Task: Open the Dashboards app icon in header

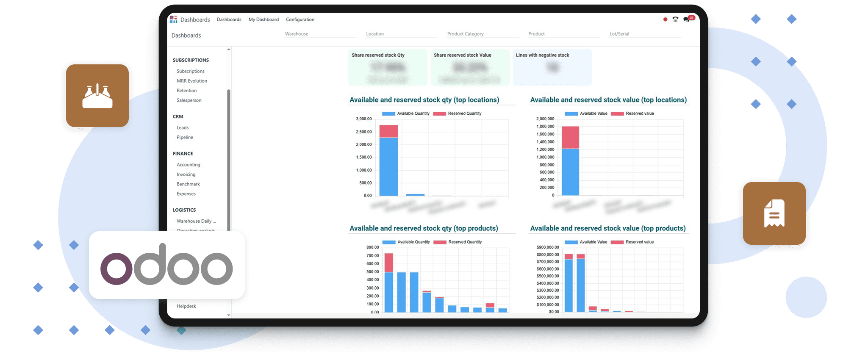Action: (173, 19)
